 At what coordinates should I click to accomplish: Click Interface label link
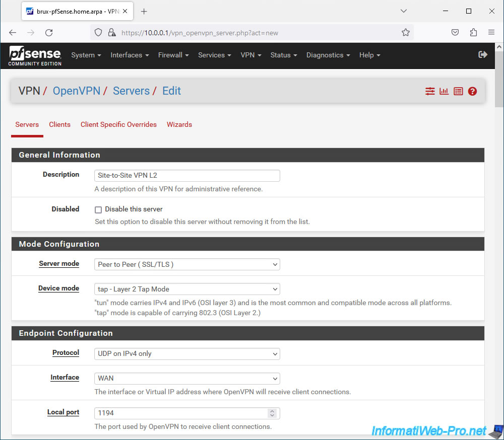65,378
